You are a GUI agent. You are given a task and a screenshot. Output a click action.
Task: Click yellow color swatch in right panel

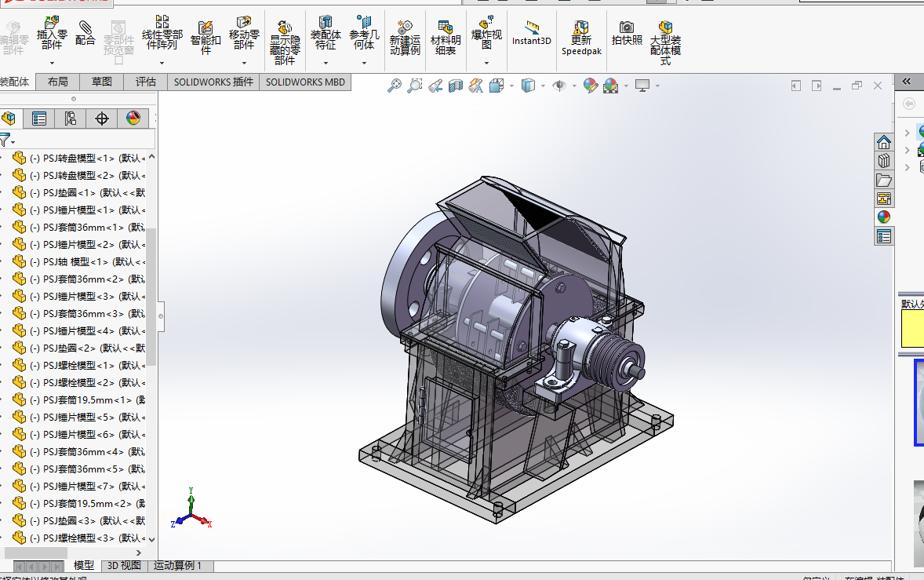coord(913,328)
